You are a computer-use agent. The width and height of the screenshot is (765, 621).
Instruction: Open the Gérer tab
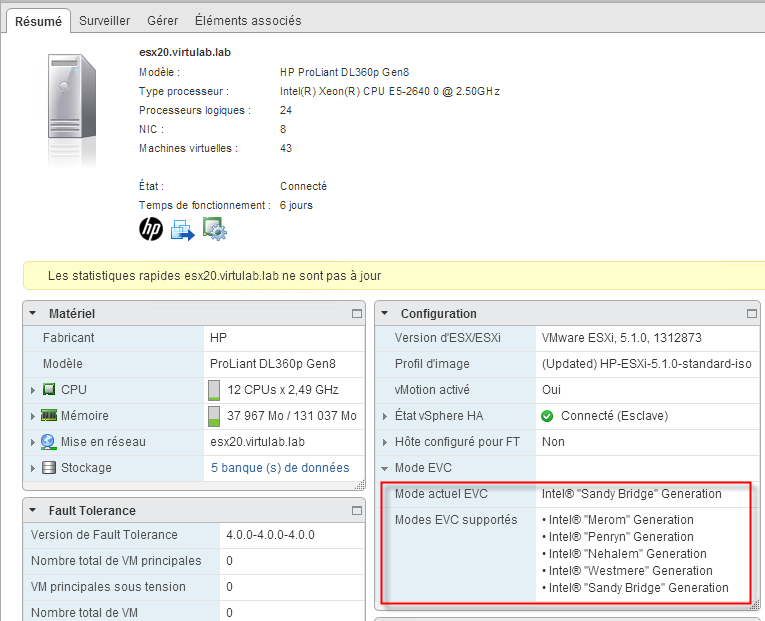pos(162,20)
